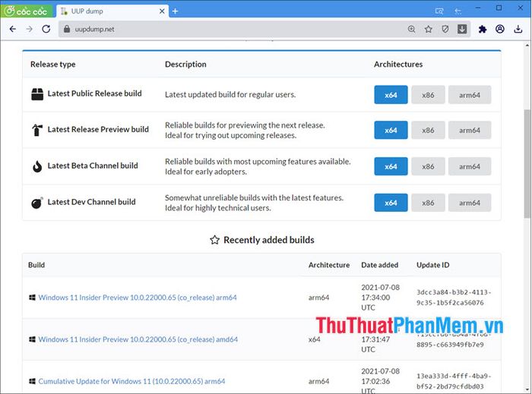Screen dimensions: 532x394
Task: Click the Latest Release Preview fire extinguisher icon
Action: [x=37, y=130]
